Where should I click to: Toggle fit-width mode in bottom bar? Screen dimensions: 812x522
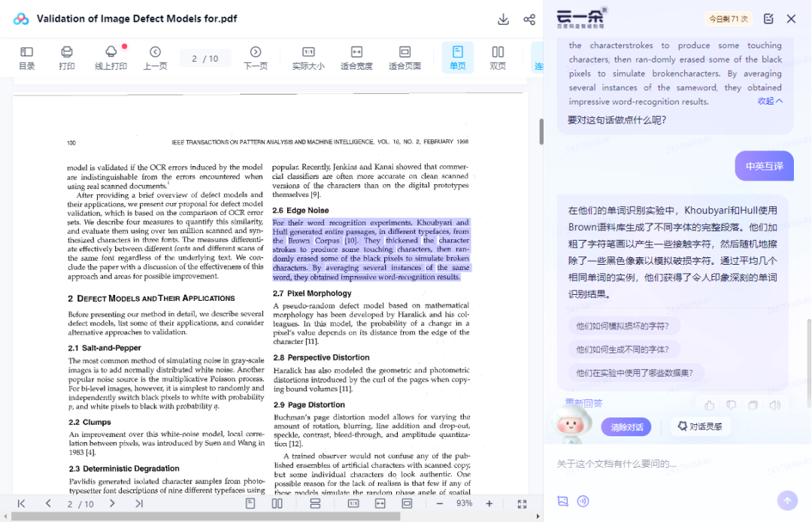pyautogui.click(x=380, y=503)
